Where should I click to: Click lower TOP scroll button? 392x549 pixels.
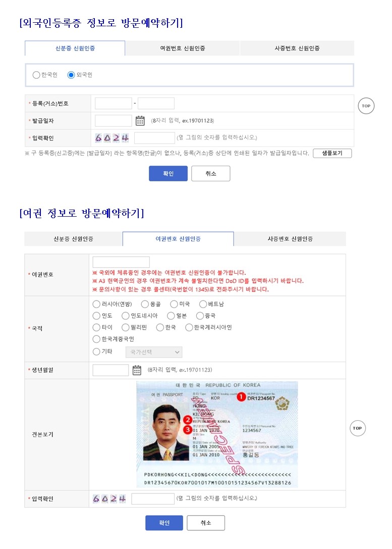coord(357,428)
